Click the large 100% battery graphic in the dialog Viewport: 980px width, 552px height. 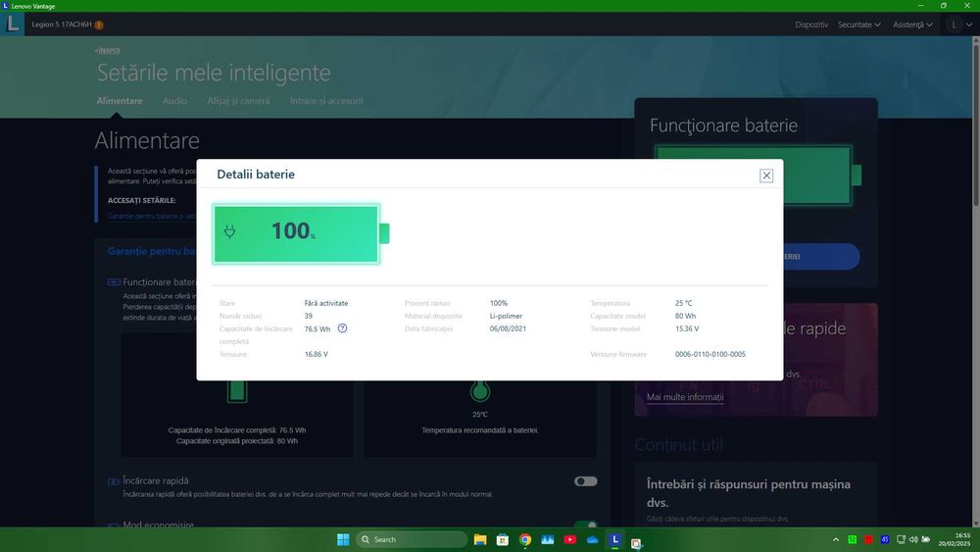(x=300, y=233)
